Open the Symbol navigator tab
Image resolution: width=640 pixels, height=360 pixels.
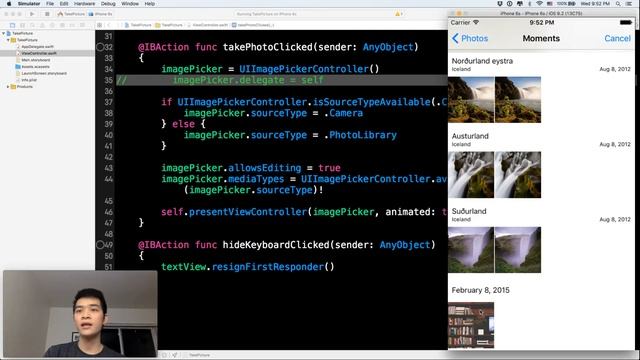22,25
